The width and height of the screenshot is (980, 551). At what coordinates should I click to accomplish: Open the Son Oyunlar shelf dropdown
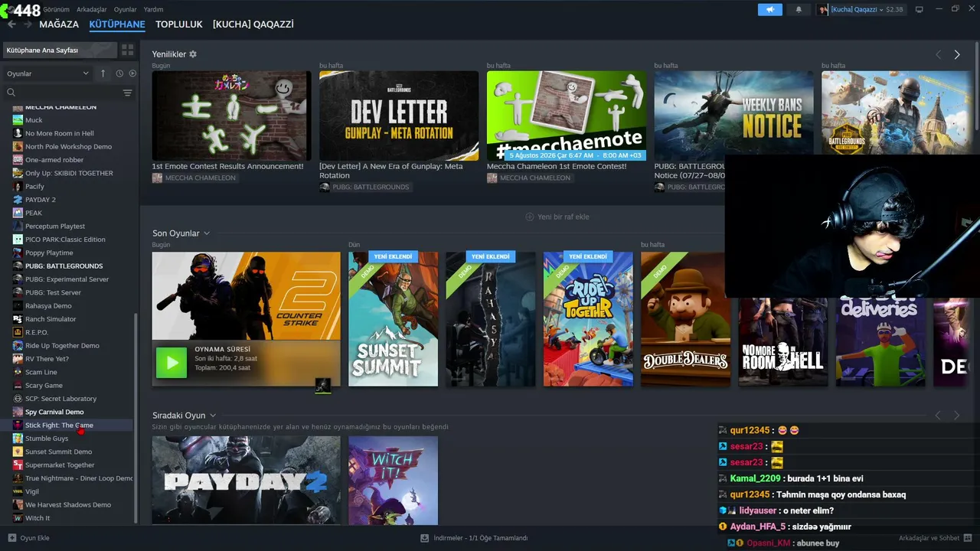[207, 233]
